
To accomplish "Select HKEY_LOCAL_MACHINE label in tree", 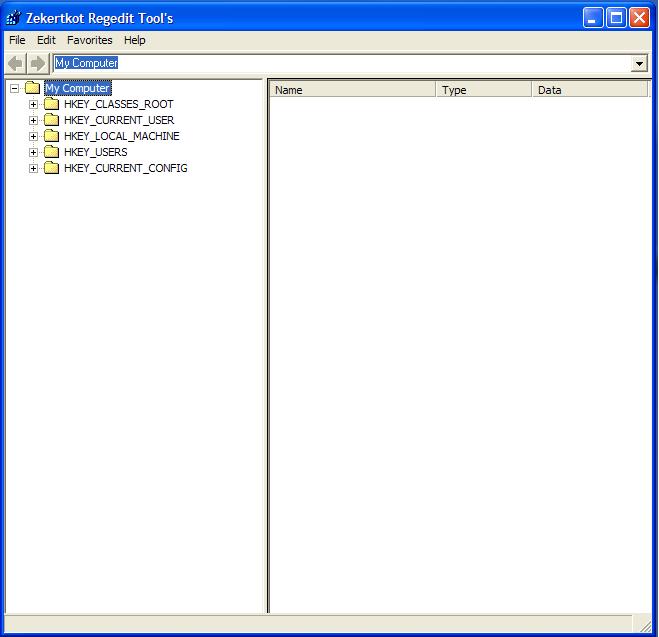I will point(122,136).
